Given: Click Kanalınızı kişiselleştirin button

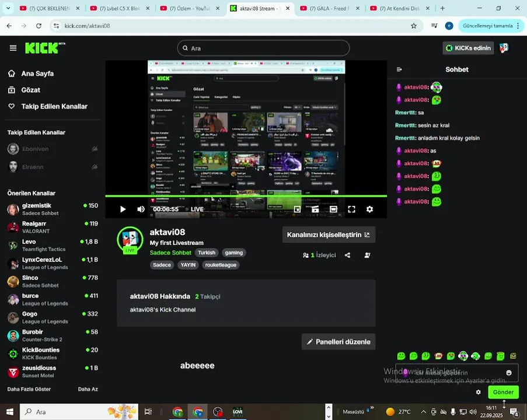Looking at the screenshot, I should tap(329, 235).
